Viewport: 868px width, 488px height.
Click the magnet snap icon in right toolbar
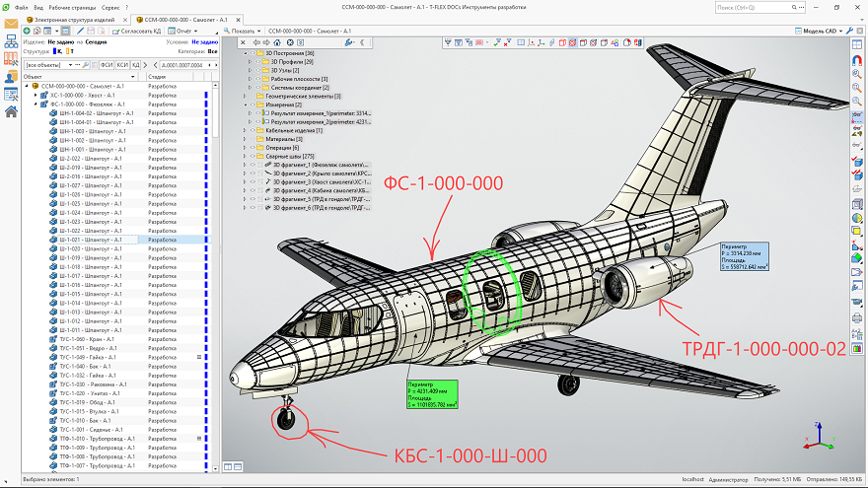point(857,60)
